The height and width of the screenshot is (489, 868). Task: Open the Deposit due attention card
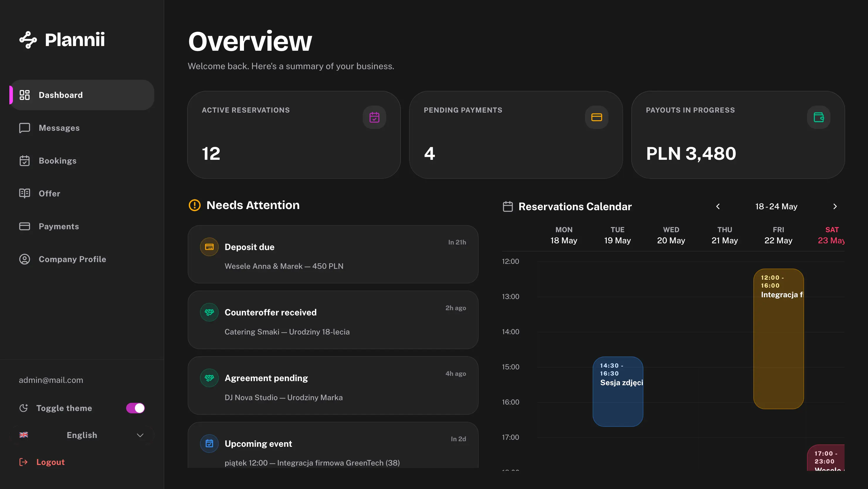pyautogui.click(x=333, y=254)
